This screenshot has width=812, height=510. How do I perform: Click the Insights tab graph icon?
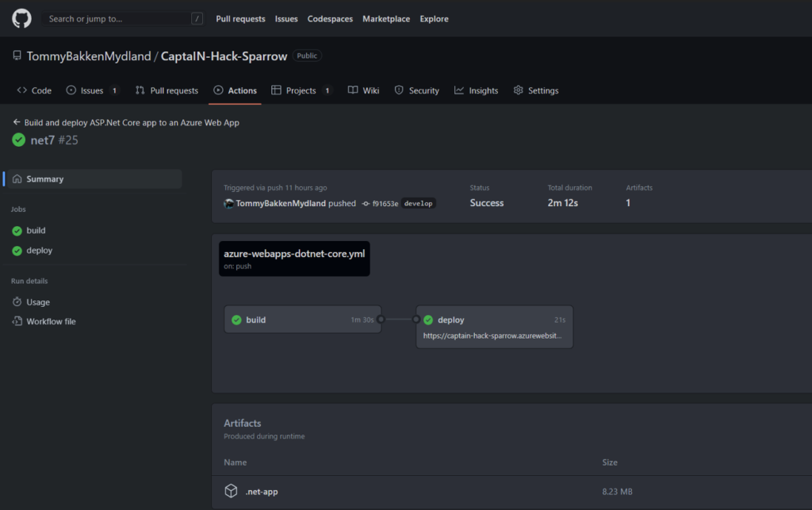(459, 90)
